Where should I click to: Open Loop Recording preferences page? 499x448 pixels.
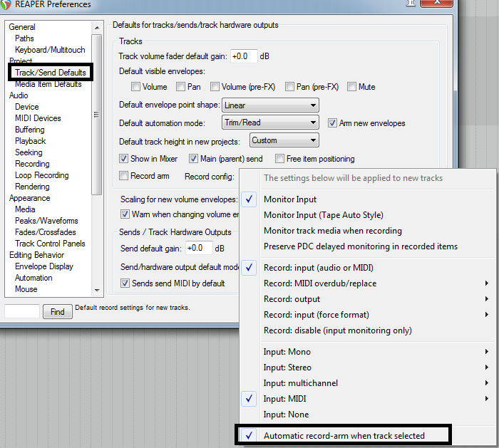point(42,175)
